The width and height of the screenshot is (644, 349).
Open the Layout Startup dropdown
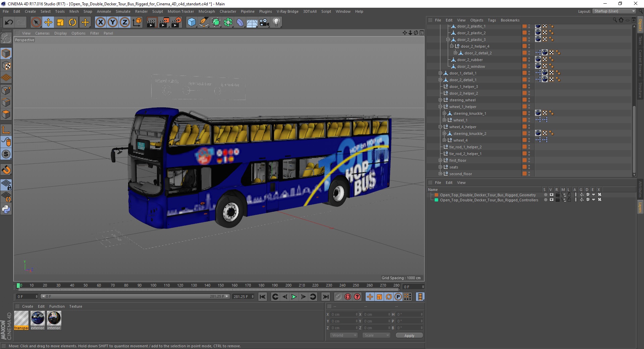click(x=614, y=11)
